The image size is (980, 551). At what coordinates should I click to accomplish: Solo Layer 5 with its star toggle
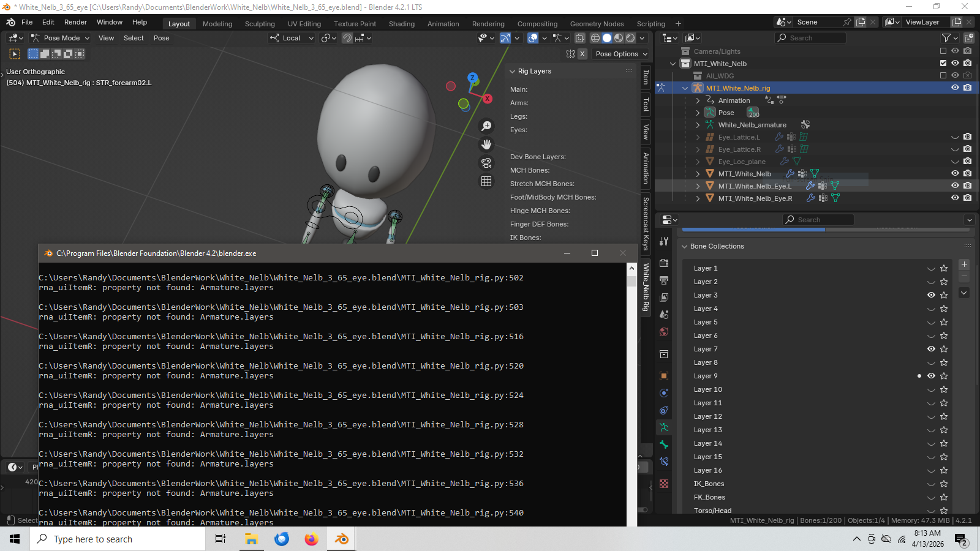tap(944, 322)
